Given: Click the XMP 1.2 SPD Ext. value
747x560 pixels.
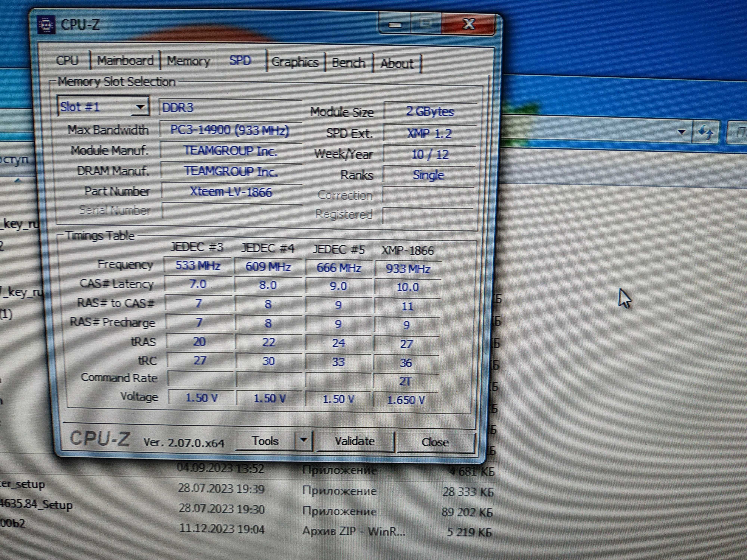Looking at the screenshot, I should click(x=429, y=134).
